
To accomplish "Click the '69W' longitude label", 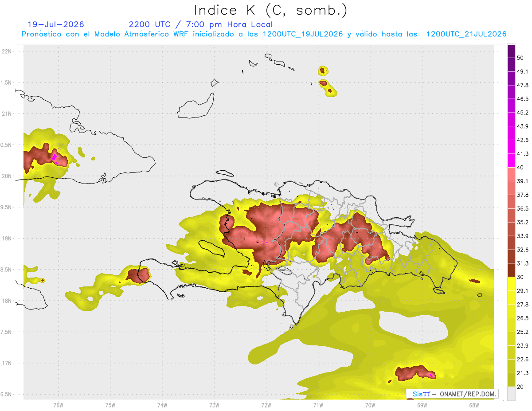I will 422,405.
